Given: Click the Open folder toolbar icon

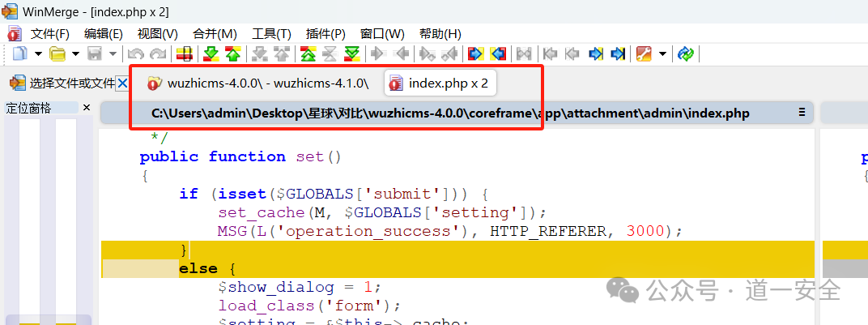Looking at the screenshot, I should click(57, 53).
